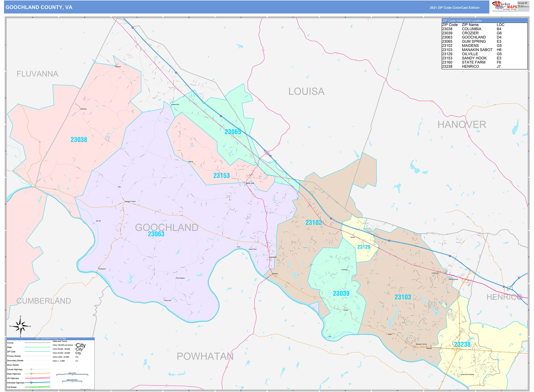Click the Interstate Highways shield in legend
The image size is (534, 392).
(31, 383)
